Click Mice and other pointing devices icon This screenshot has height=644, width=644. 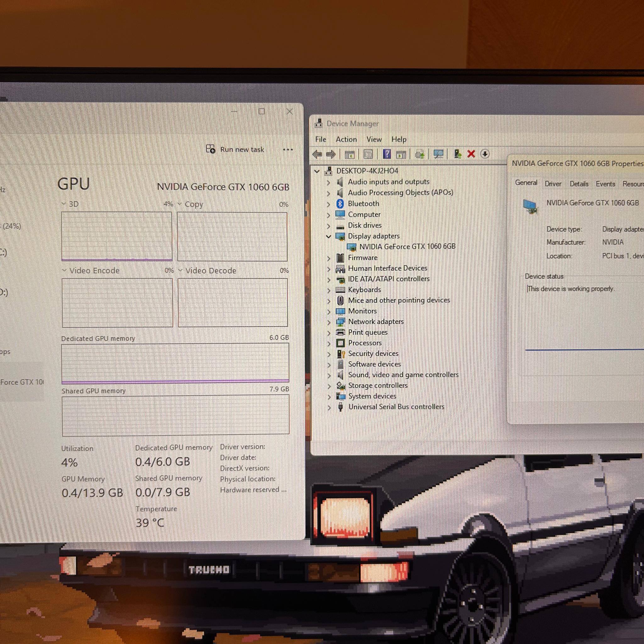point(340,300)
